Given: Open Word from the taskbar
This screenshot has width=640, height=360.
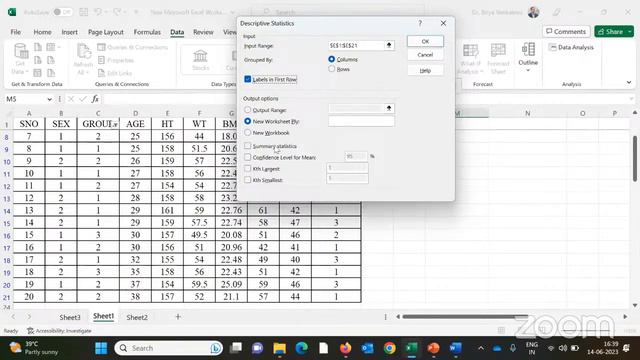Looking at the screenshot, I should (455, 348).
